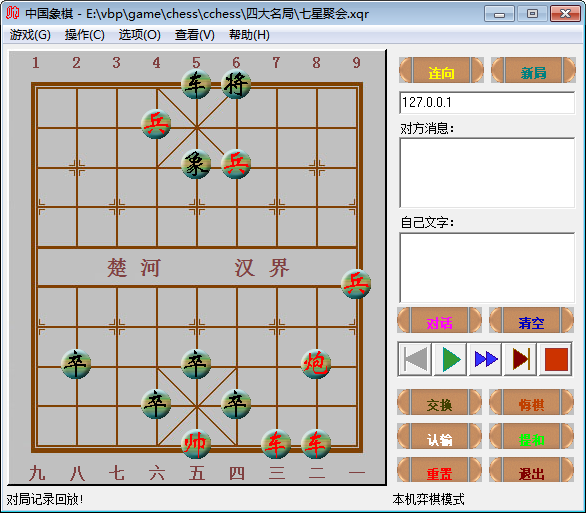Stop replay with the red square button

coord(555,359)
